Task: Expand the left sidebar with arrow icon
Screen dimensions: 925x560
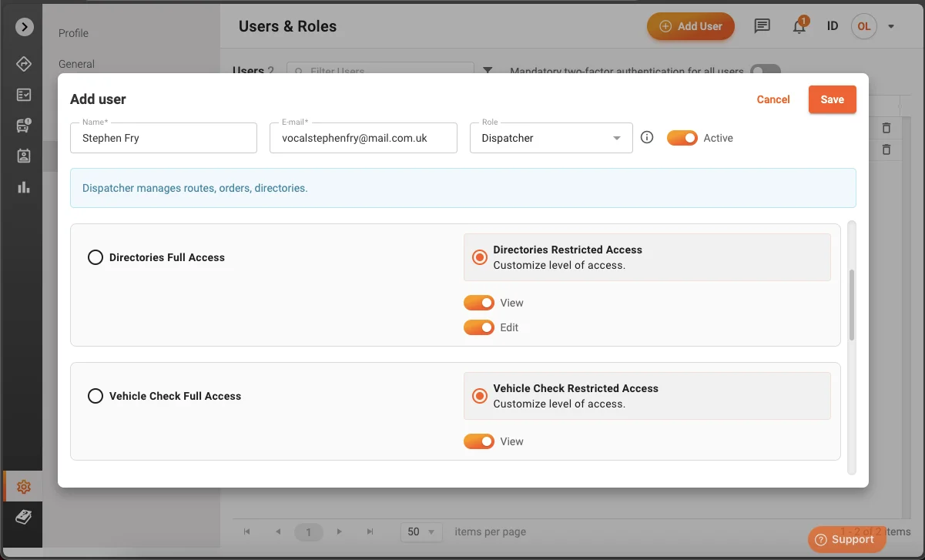Action: (x=25, y=27)
